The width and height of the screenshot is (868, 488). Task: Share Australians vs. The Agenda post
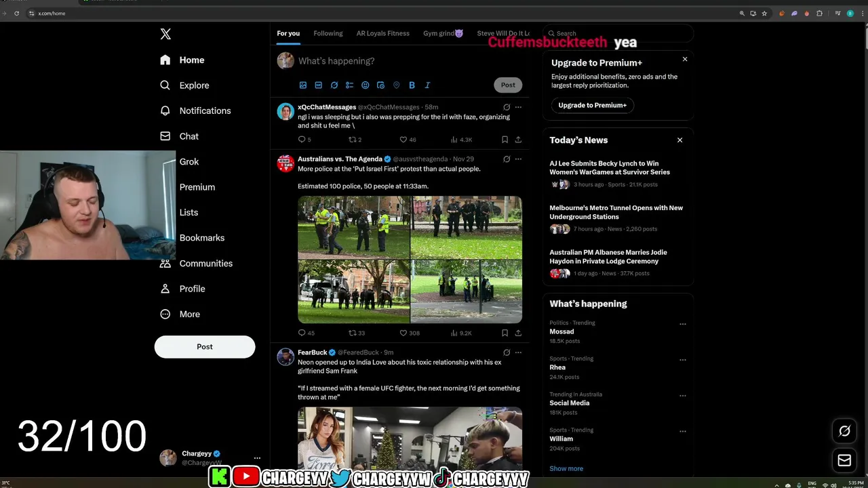[518, 333]
